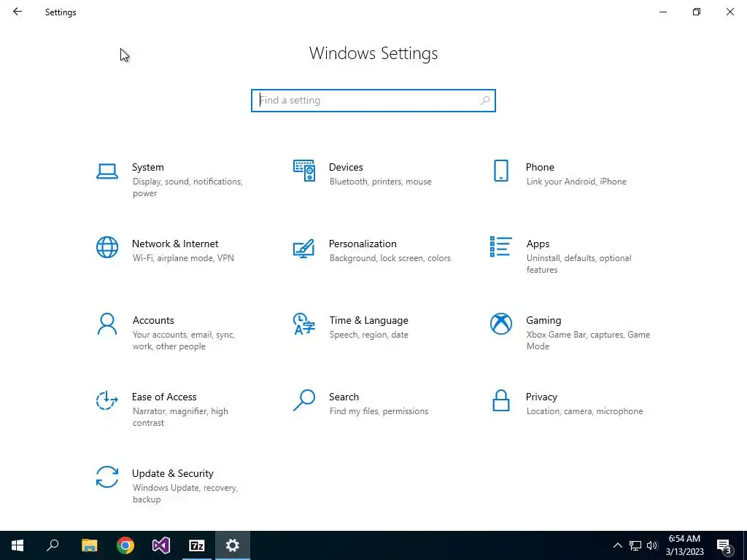This screenshot has width=747, height=560.
Task: Open the Ease of Access icon
Action: point(107,400)
